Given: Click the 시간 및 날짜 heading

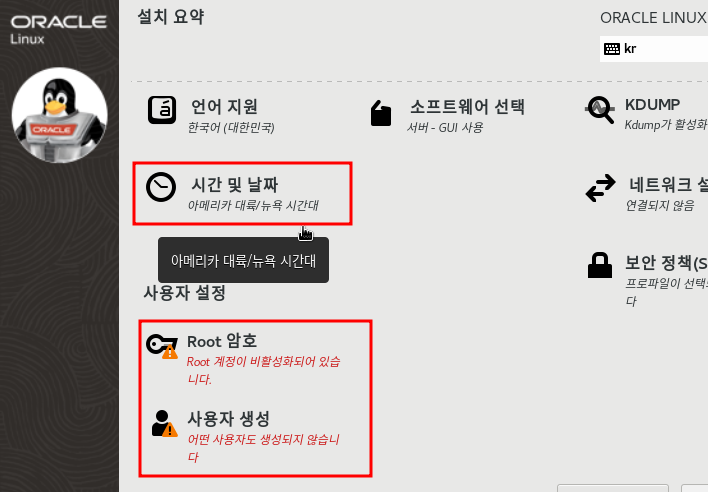Looking at the screenshot, I should [234, 185].
